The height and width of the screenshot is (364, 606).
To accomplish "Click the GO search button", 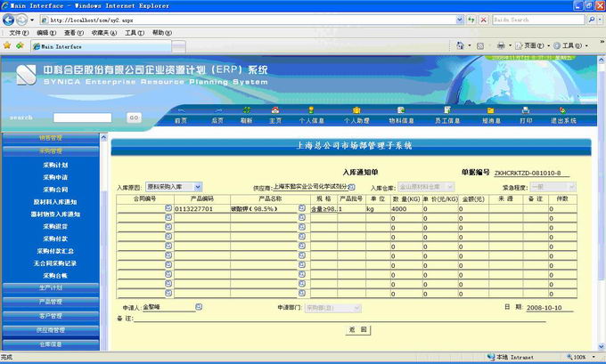I will (134, 117).
